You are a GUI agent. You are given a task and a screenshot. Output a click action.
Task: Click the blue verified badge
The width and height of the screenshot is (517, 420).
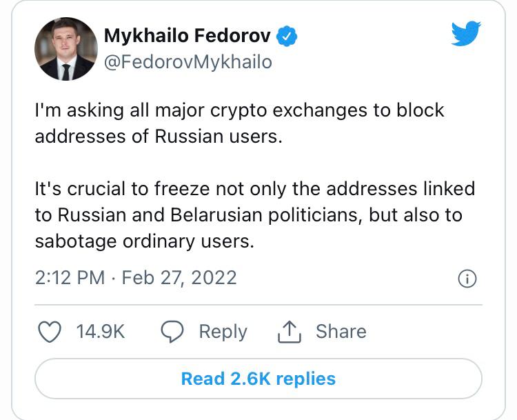[x=287, y=35]
